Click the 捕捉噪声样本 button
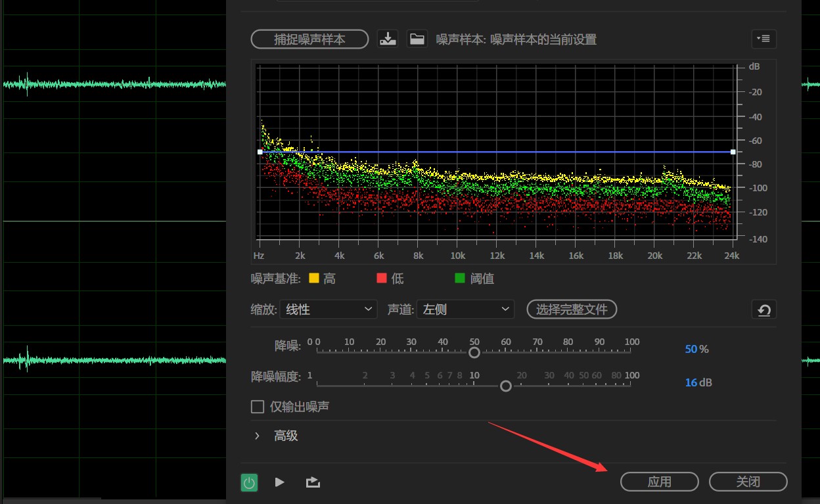 309,39
